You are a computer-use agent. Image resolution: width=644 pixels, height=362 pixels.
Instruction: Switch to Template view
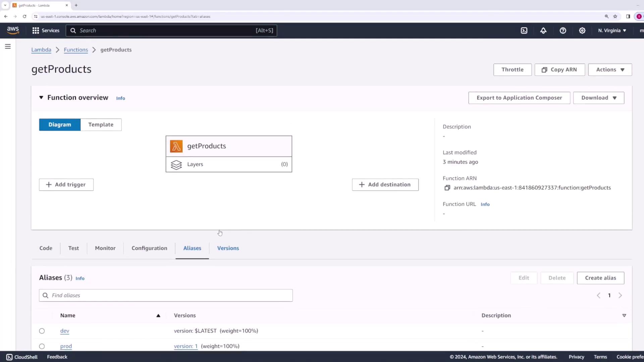[101, 125]
